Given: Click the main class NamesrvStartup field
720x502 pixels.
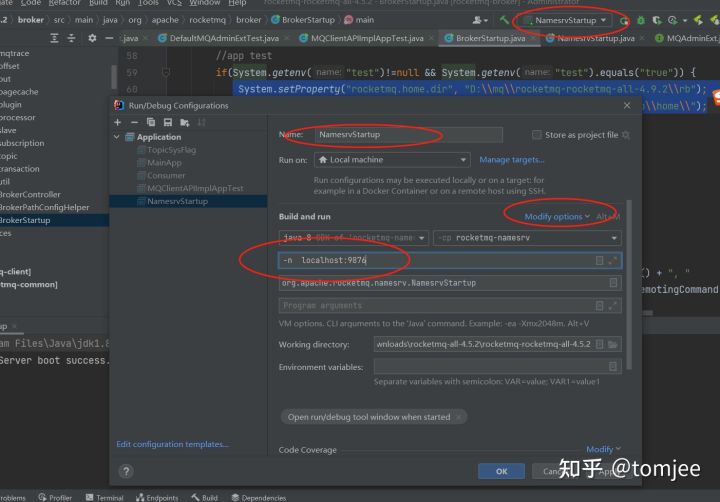Looking at the screenshot, I should click(x=450, y=283).
